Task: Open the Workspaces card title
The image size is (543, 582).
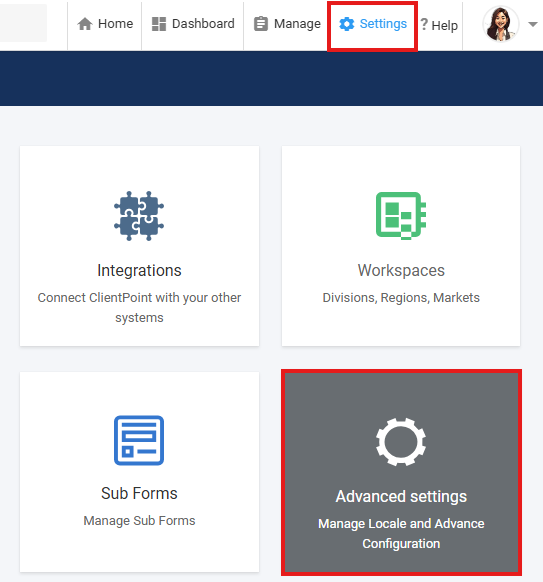Action: [401, 270]
